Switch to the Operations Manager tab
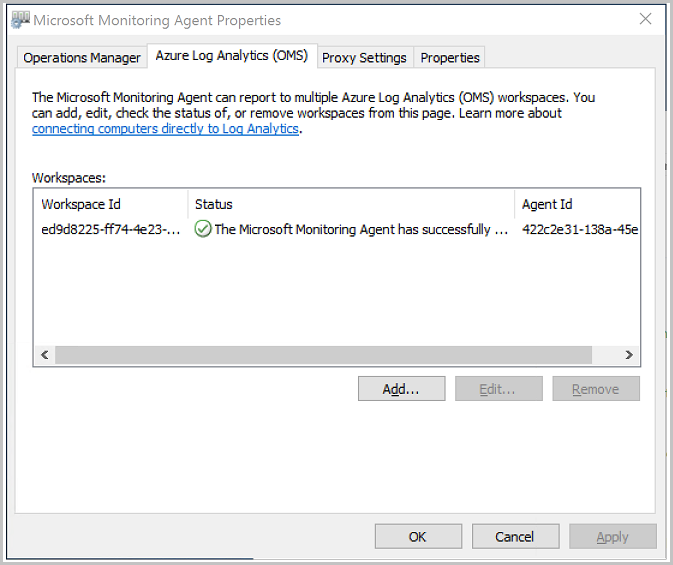This screenshot has height=565, width=673. click(82, 58)
